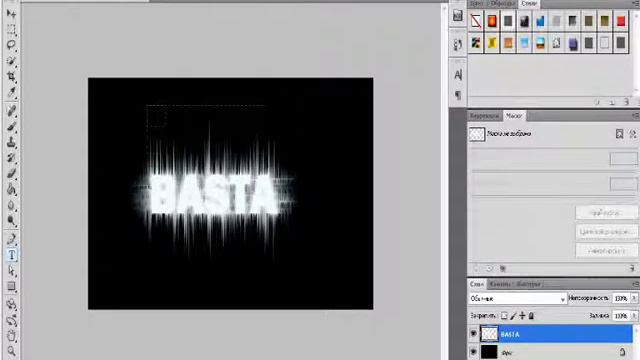Select the Lasso tool

11,45
